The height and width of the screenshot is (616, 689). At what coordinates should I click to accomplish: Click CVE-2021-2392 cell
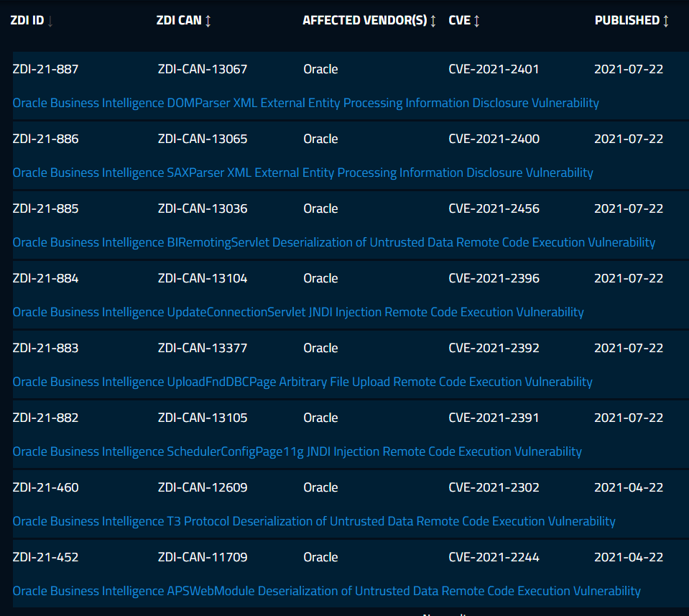[x=494, y=348]
